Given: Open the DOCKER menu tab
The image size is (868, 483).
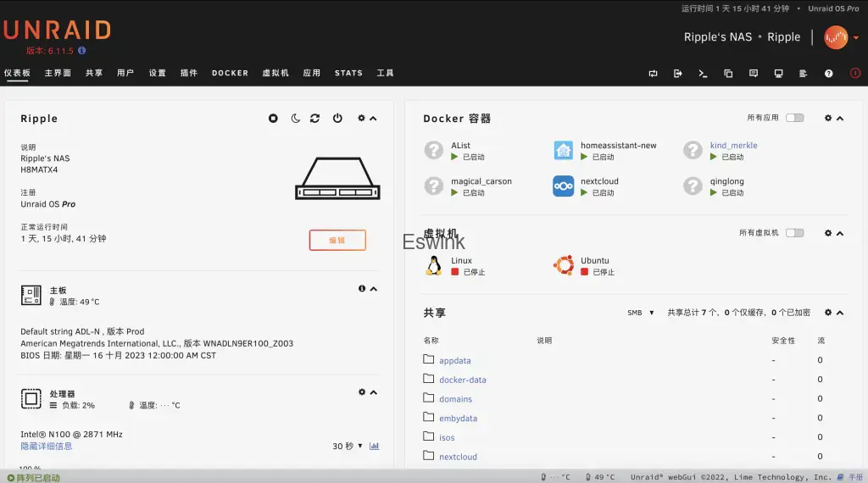Looking at the screenshot, I should click(x=230, y=73).
